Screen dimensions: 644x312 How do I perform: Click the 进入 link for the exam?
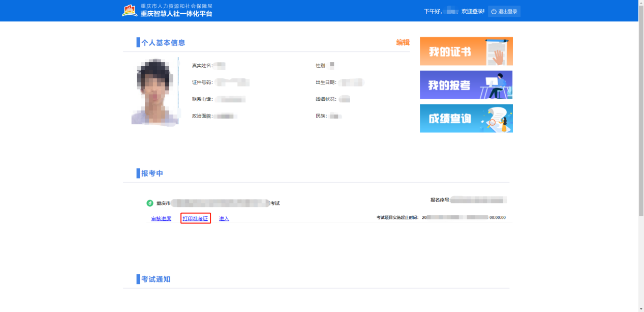pos(224,219)
